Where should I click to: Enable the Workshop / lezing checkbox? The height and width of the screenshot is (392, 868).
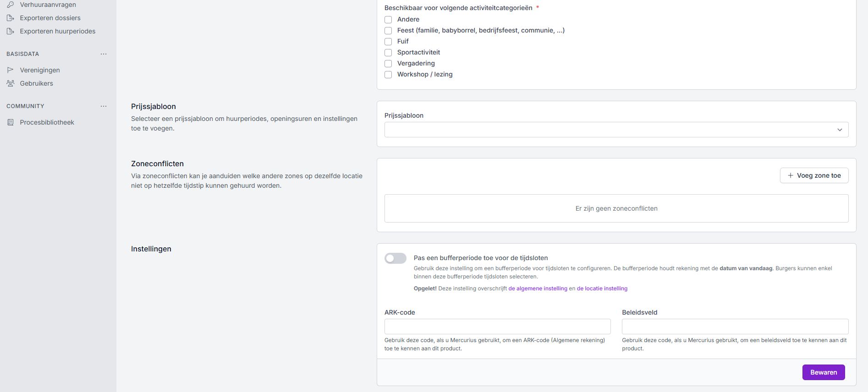pyautogui.click(x=388, y=75)
